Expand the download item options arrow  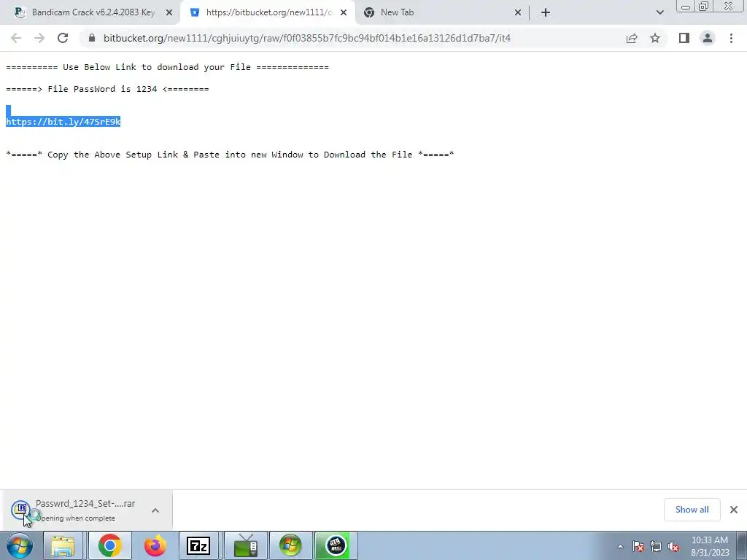click(155, 510)
